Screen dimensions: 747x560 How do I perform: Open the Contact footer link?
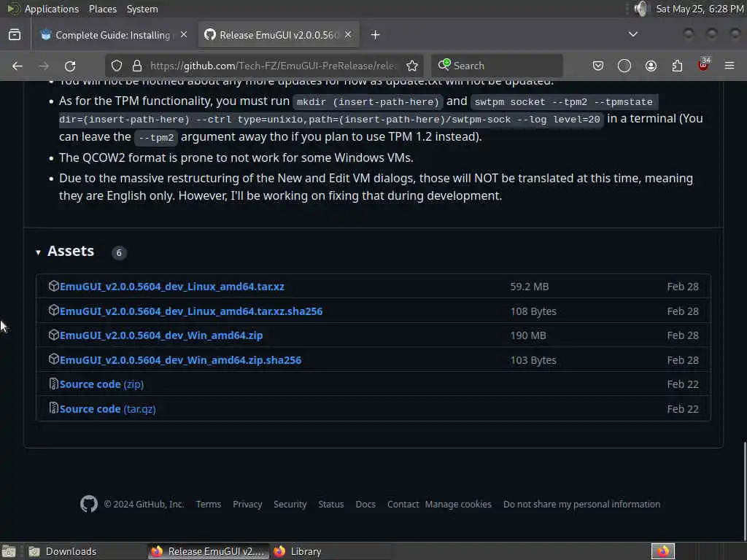(x=403, y=505)
